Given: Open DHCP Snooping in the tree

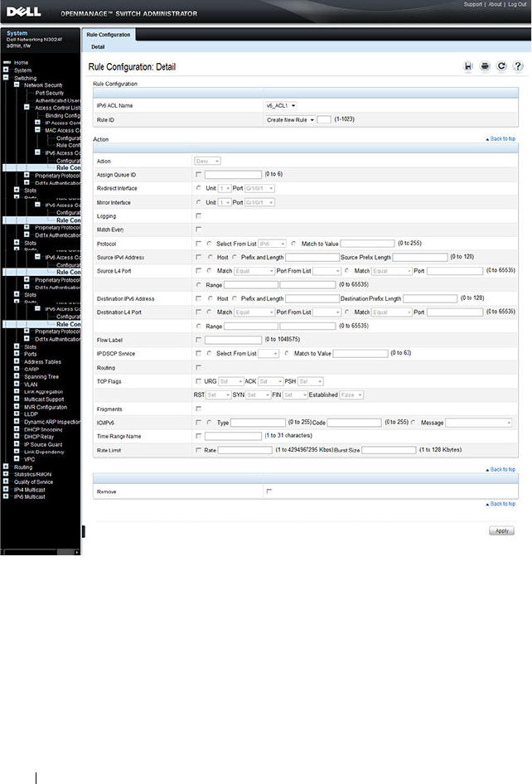Looking at the screenshot, I should pyautogui.click(x=43, y=429).
